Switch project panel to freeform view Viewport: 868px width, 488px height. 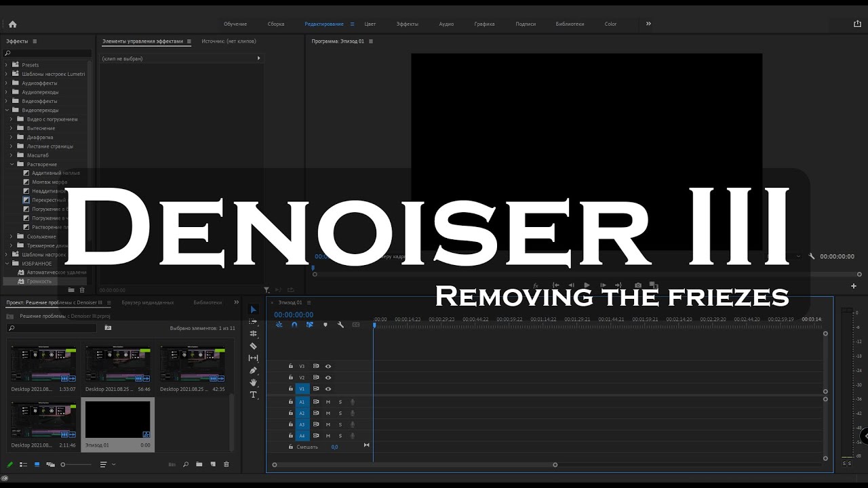point(50,464)
